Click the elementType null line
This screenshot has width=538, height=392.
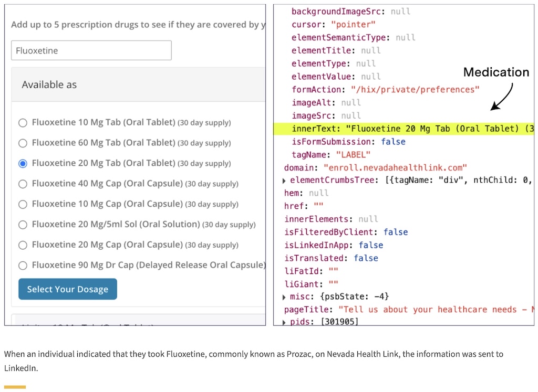tap(334, 63)
